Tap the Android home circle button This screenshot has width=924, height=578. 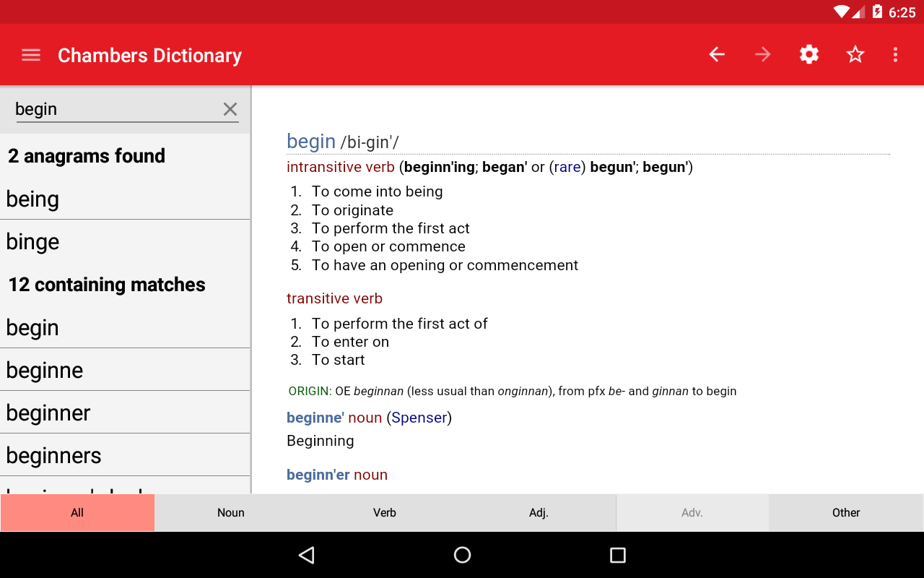[x=462, y=555]
